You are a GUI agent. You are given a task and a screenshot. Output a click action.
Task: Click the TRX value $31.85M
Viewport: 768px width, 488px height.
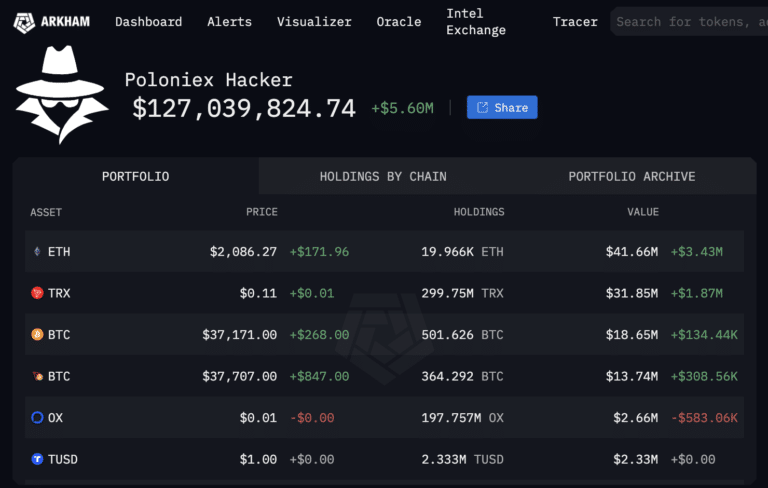[632, 293]
